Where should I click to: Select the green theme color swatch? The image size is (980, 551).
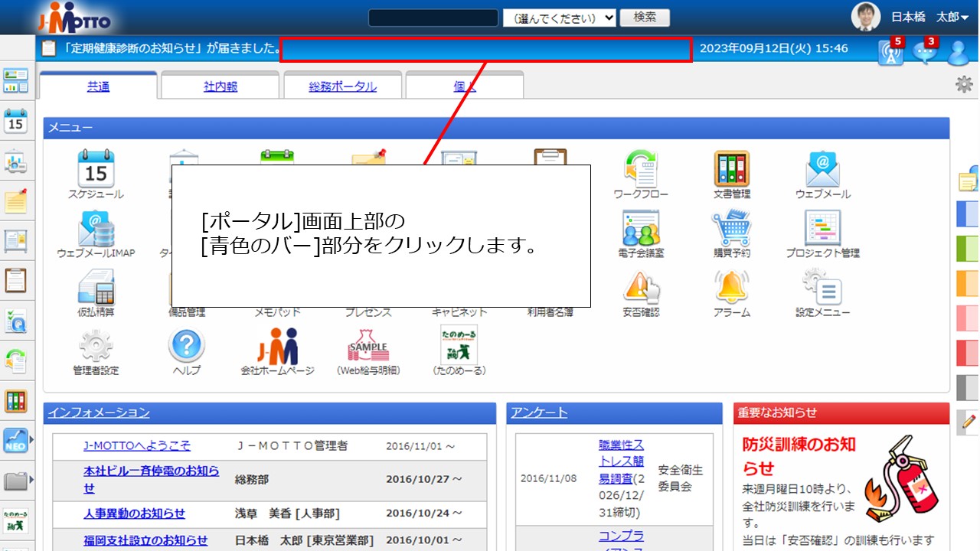(966, 247)
